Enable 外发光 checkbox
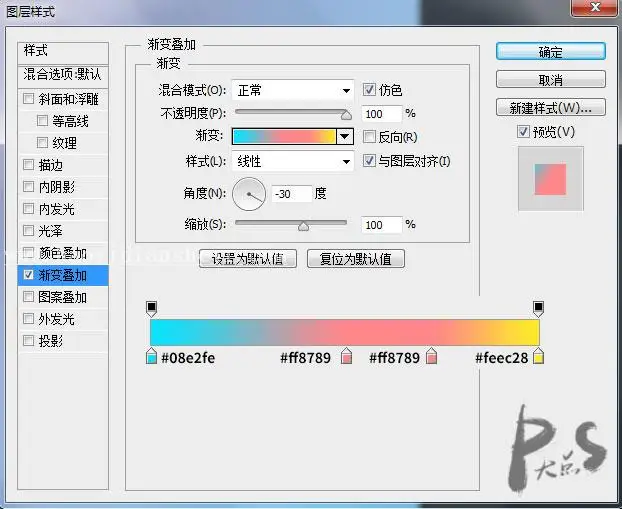This screenshot has width=622, height=509. pos(29,318)
